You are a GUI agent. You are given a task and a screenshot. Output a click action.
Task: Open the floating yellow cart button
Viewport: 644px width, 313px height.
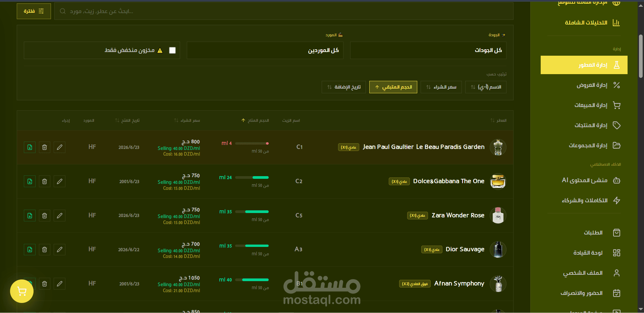point(22,291)
